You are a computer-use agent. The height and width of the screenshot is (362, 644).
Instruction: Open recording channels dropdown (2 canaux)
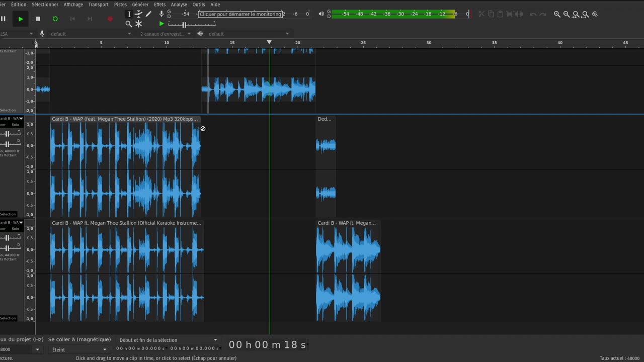point(166,34)
